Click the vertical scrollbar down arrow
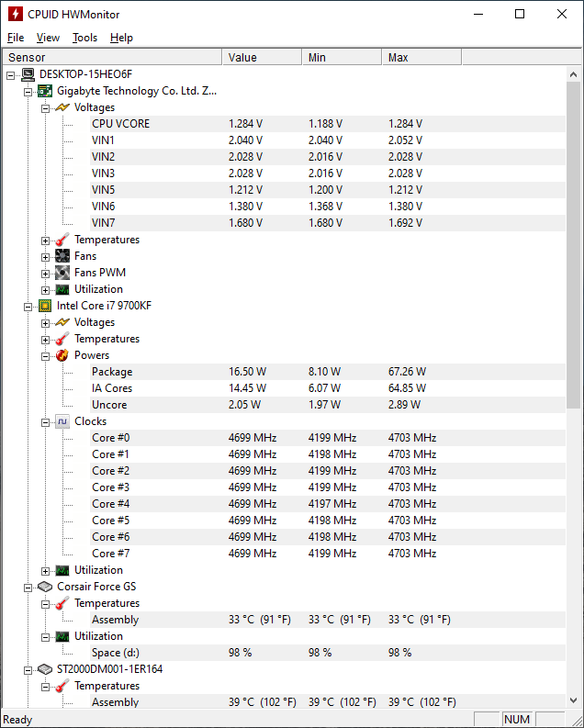 tap(573, 700)
